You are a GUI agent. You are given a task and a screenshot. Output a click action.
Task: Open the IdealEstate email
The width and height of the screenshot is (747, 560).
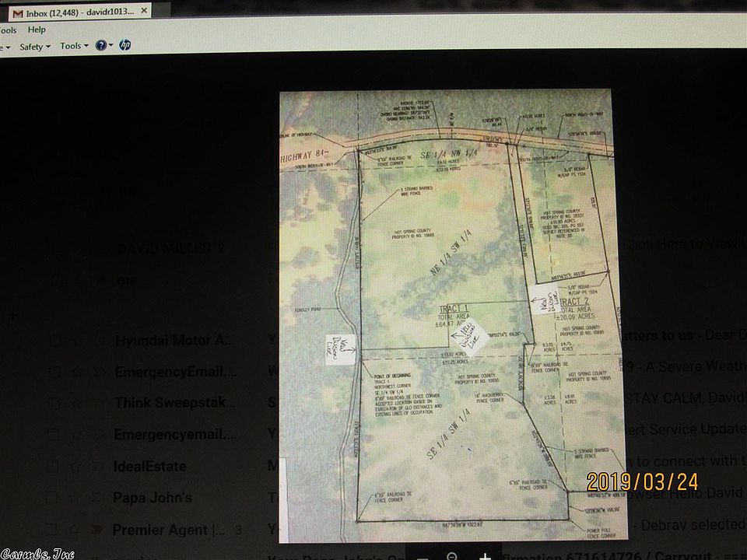(149, 466)
